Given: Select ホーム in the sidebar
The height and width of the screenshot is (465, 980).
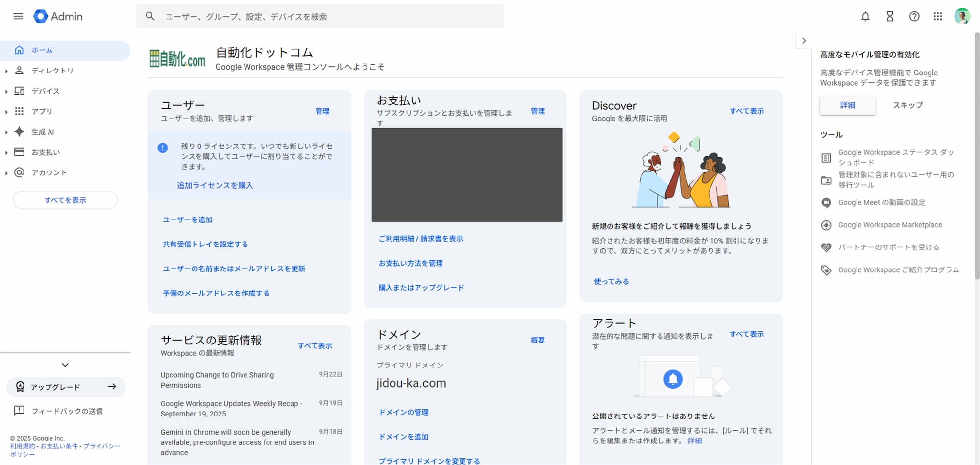Looking at the screenshot, I should (42, 50).
